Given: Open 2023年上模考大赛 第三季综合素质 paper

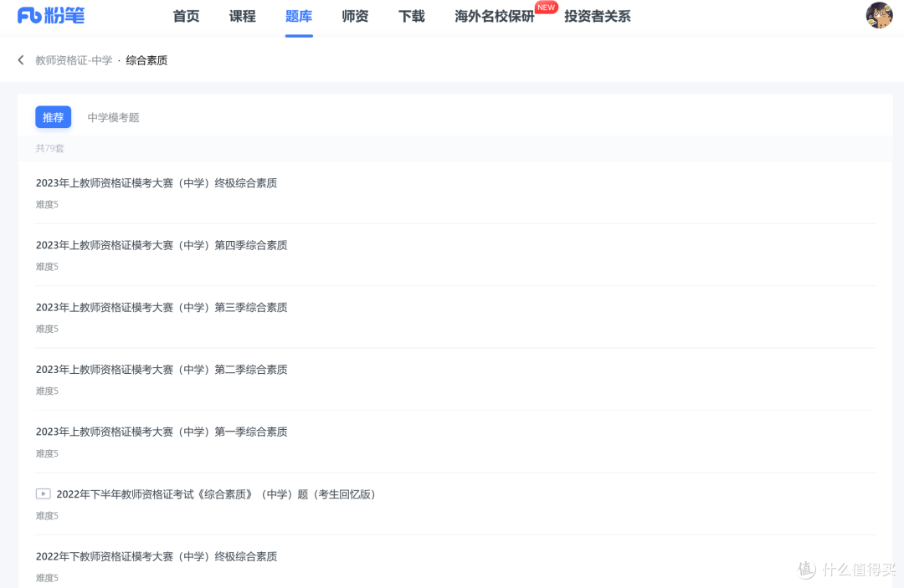Looking at the screenshot, I should [x=162, y=308].
